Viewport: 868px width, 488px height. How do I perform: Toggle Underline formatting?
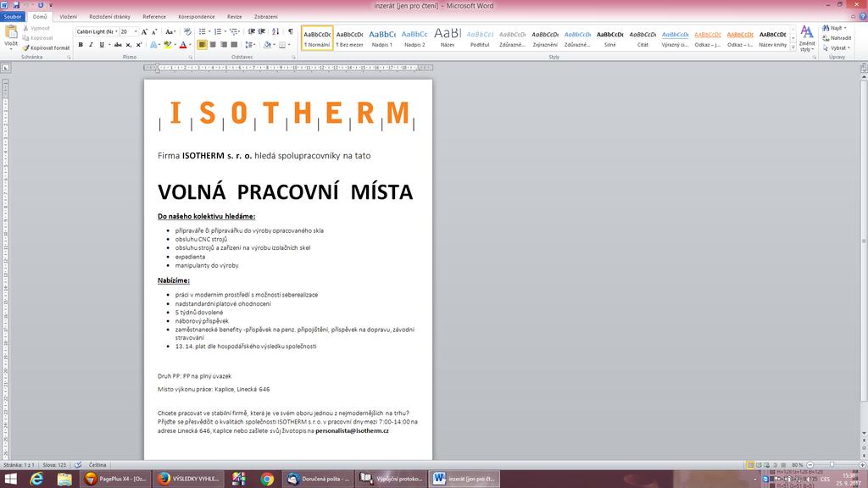pyautogui.click(x=102, y=45)
